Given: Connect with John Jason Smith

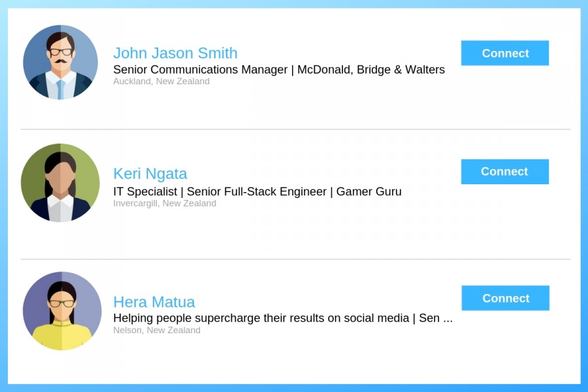Looking at the screenshot, I should click(x=505, y=53).
